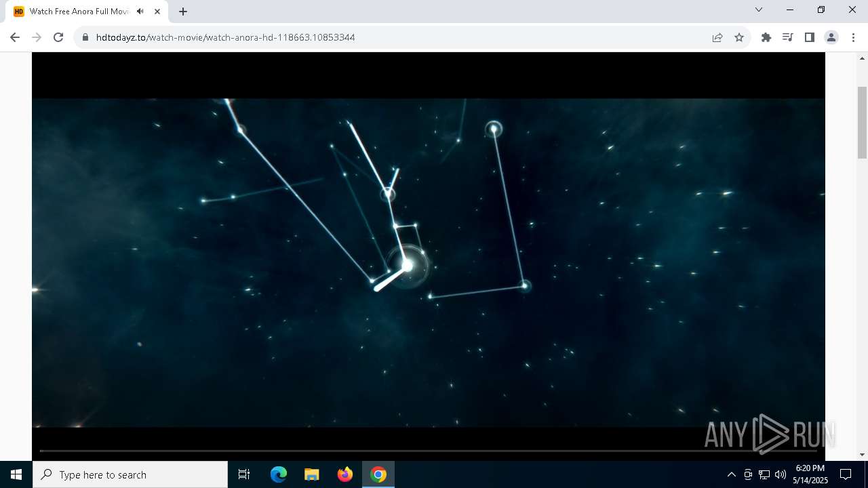Minimize the Chrome window
The image size is (868, 488).
[790, 9]
